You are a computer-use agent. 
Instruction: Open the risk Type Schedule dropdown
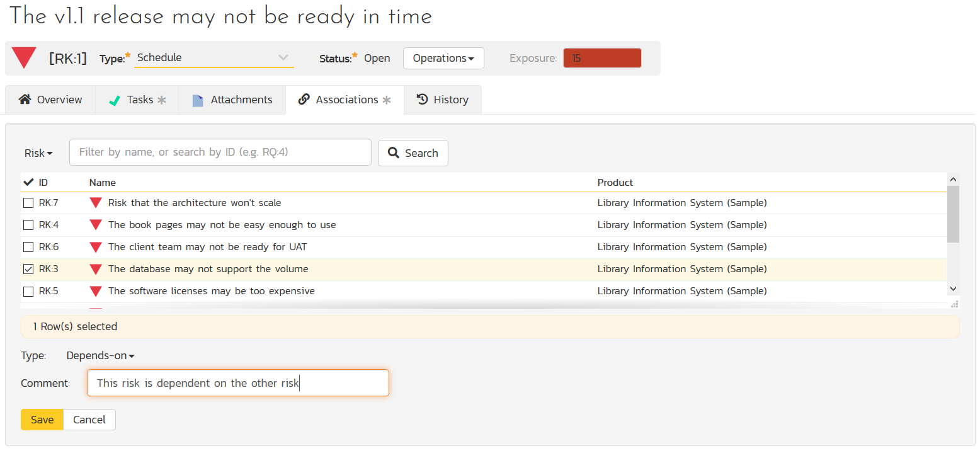[x=214, y=58]
